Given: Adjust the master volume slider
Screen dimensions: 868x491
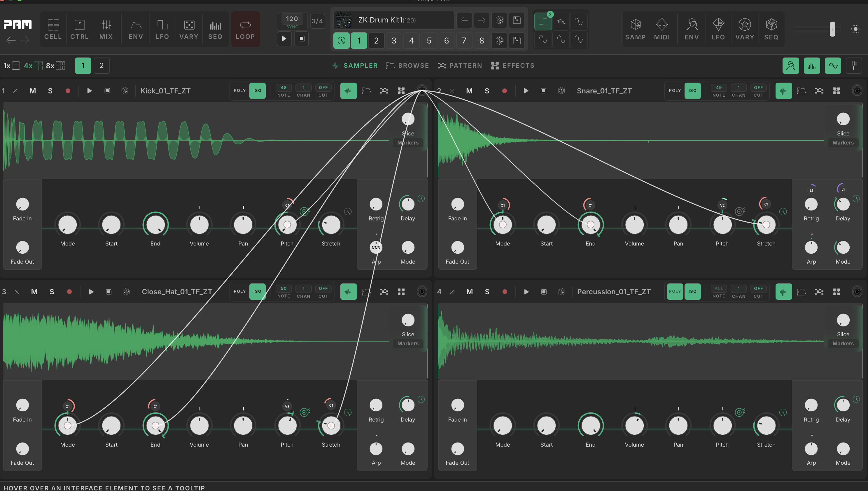Looking at the screenshot, I should (832, 29).
